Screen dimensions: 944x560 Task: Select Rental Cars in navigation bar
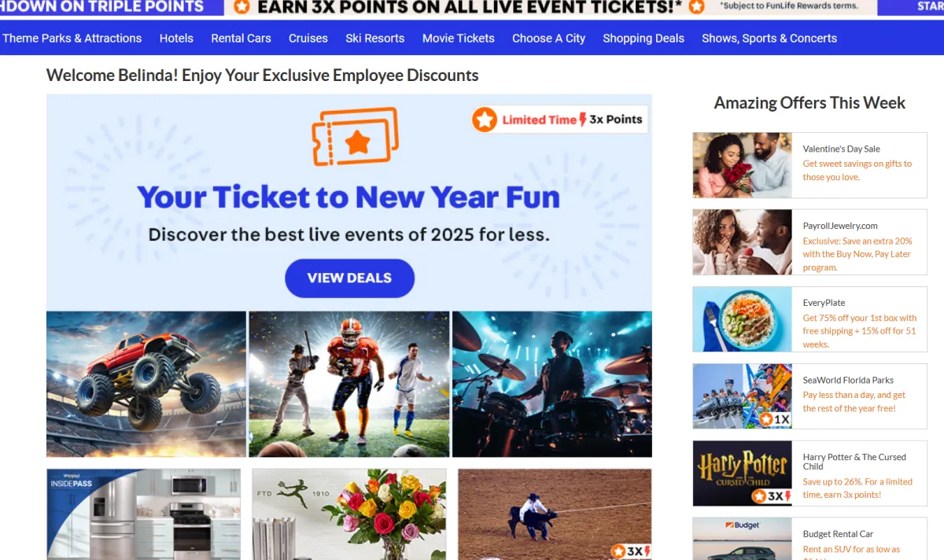(x=241, y=38)
